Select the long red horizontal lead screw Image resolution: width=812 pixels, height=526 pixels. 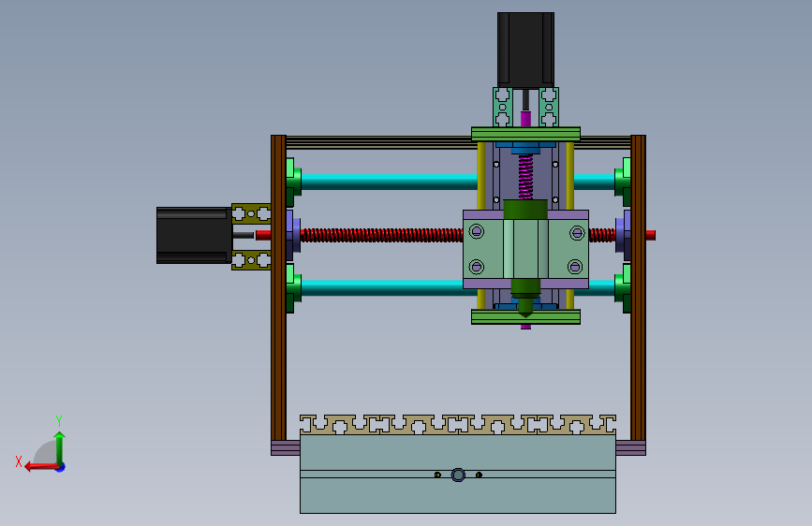382,236
